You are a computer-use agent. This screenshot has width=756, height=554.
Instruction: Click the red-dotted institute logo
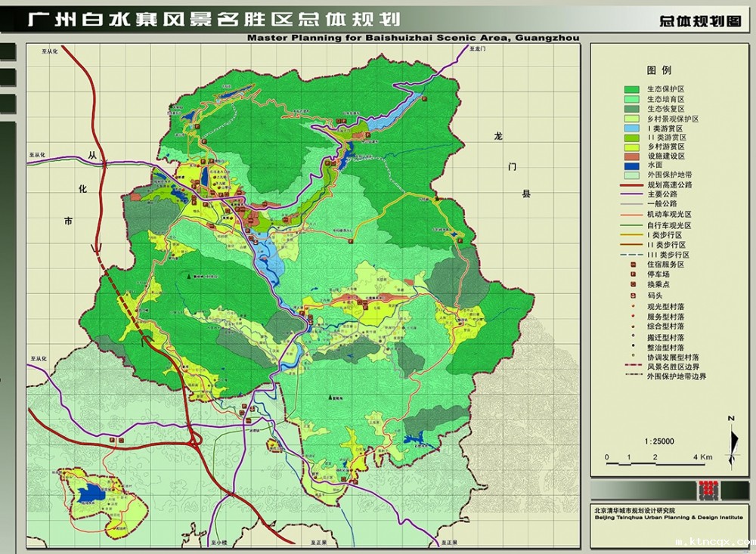pos(708,490)
